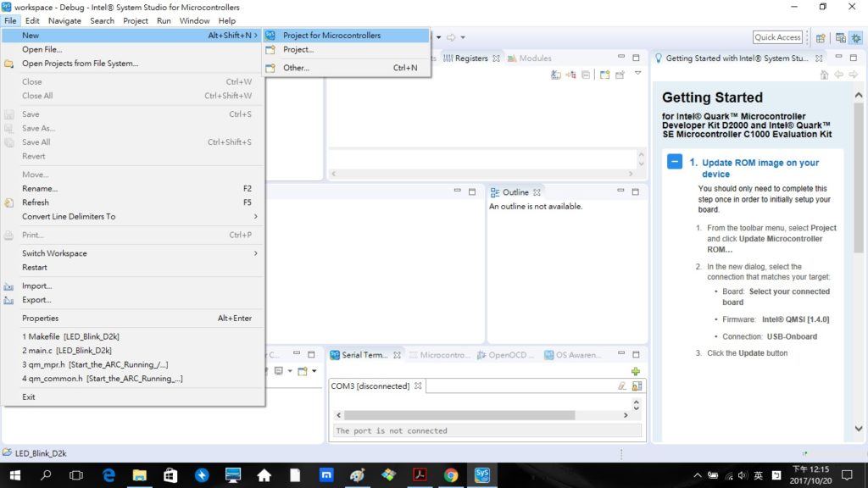Click the serial terminal horizontal scrollbar
The image size is (868, 488).
point(459,415)
